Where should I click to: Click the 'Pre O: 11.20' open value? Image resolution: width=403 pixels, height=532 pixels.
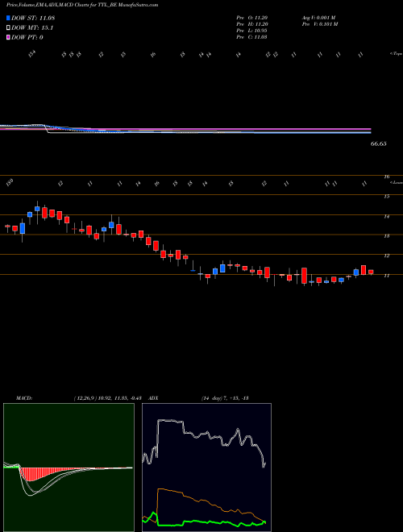click(252, 18)
